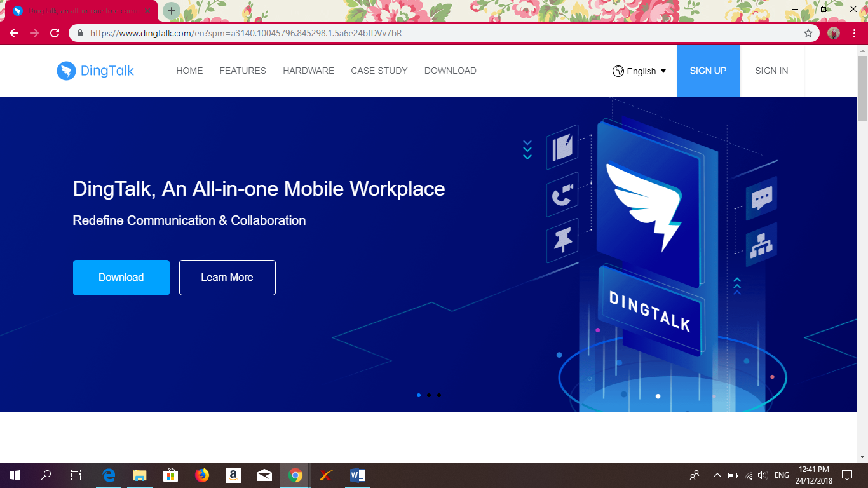Open Word from the taskbar

[358, 475]
